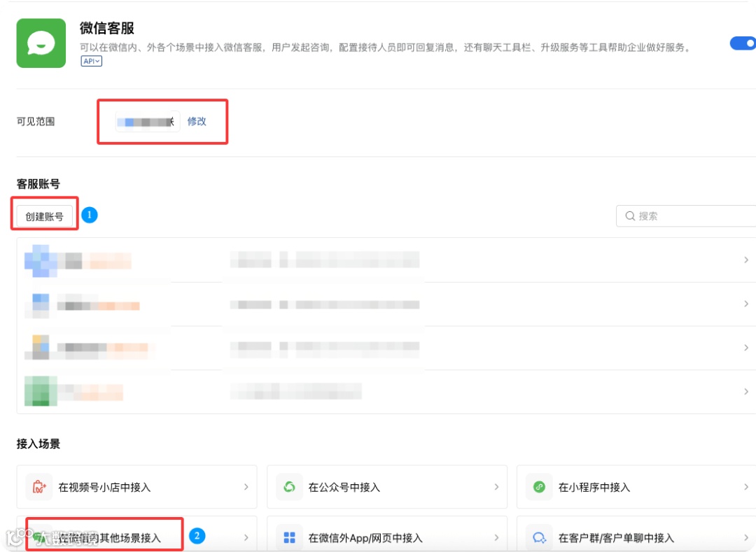Click the 客户群 chat bubble icon
756x552 pixels.
click(x=539, y=537)
